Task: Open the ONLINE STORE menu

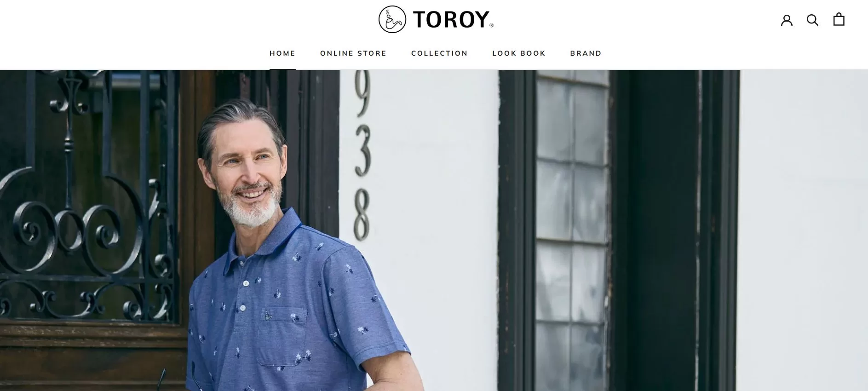Action: (353, 53)
